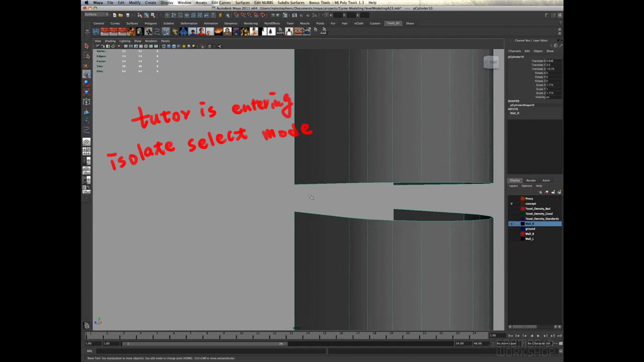Toggle visibility of Wall_R layer
The width and height of the screenshot is (644, 362).
(512, 224)
